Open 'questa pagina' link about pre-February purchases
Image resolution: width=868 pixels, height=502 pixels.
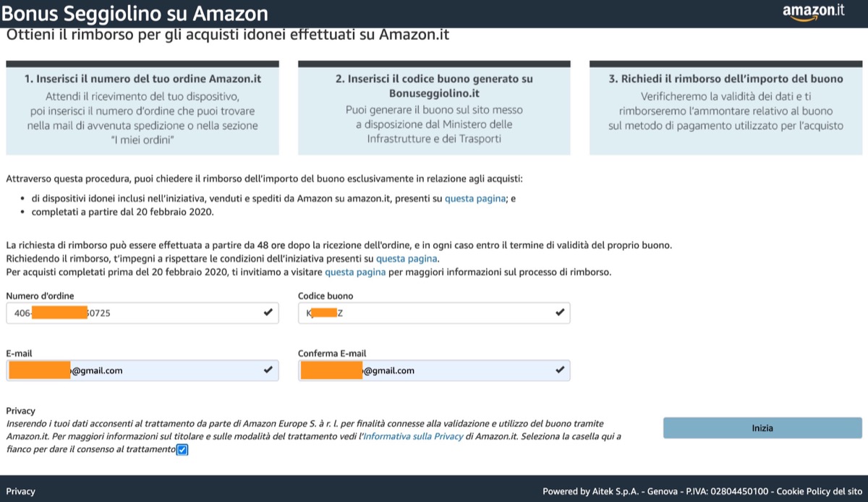355,272
